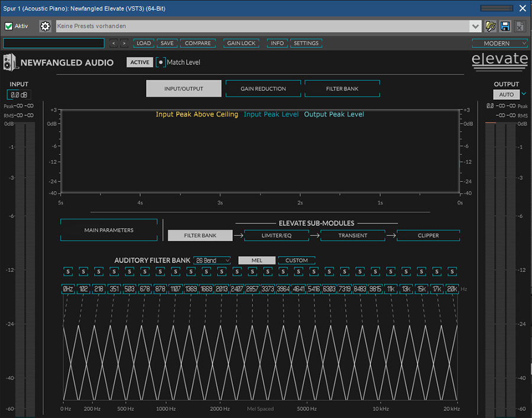Click the delete preset icon
This screenshot has height=418, width=532.
point(520,26)
